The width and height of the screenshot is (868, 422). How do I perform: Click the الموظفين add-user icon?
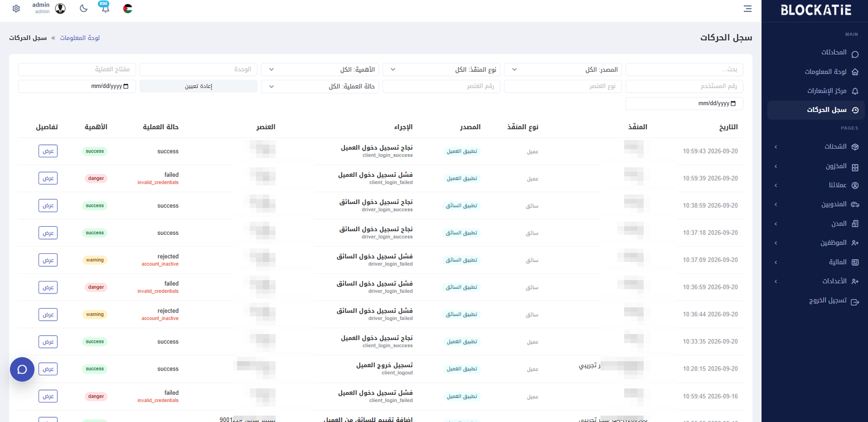point(855,243)
